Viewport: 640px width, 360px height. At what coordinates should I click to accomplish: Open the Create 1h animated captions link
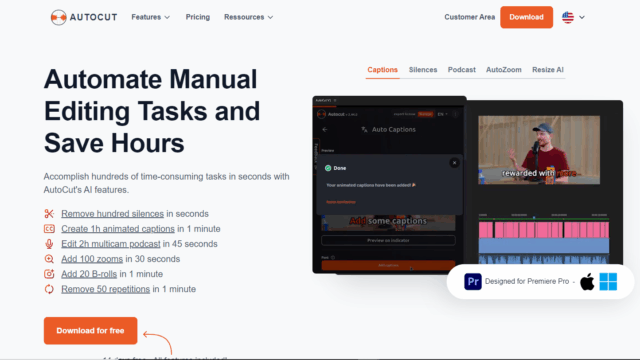coord(118,229)
